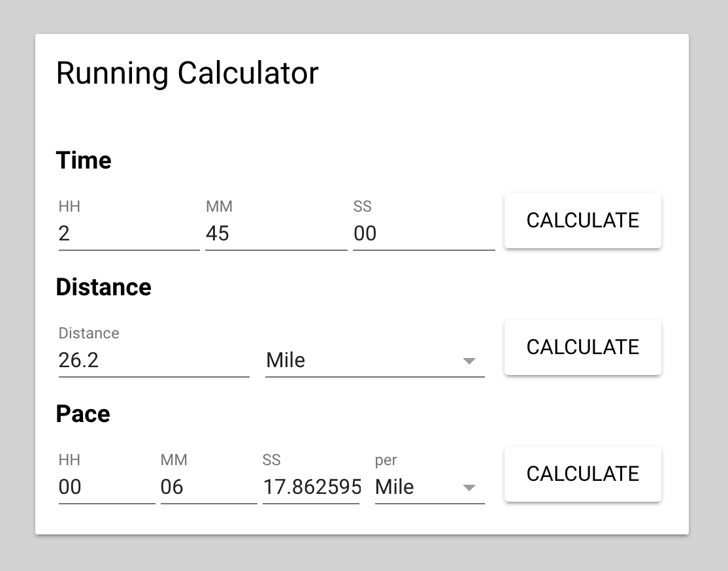
Task: Click the Time section CALCULATE button
Action: [582, 221]
